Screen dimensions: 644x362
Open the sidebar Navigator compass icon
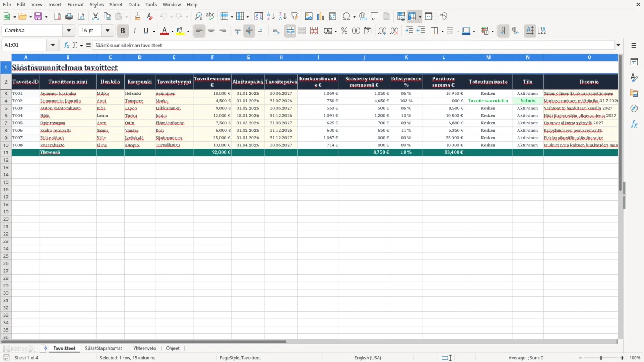tap(634, 108)
